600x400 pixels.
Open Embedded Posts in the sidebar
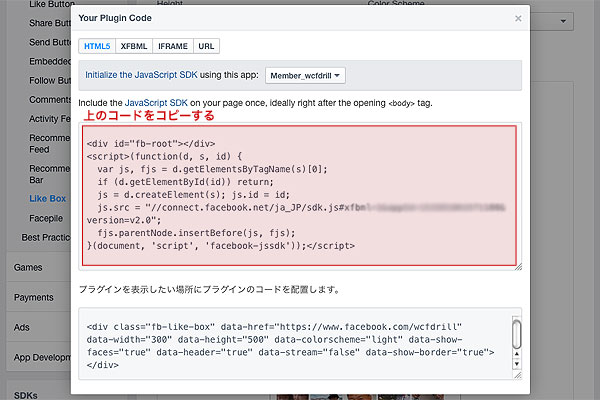pos(50,61)
